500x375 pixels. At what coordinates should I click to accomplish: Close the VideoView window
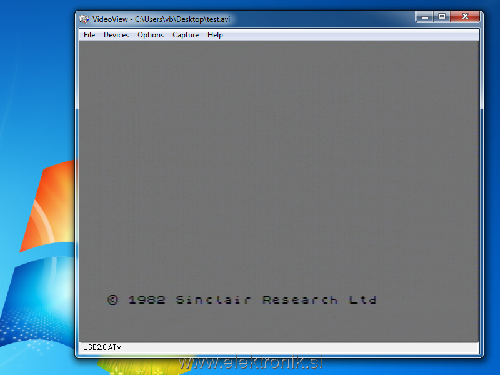click(465, 17)
